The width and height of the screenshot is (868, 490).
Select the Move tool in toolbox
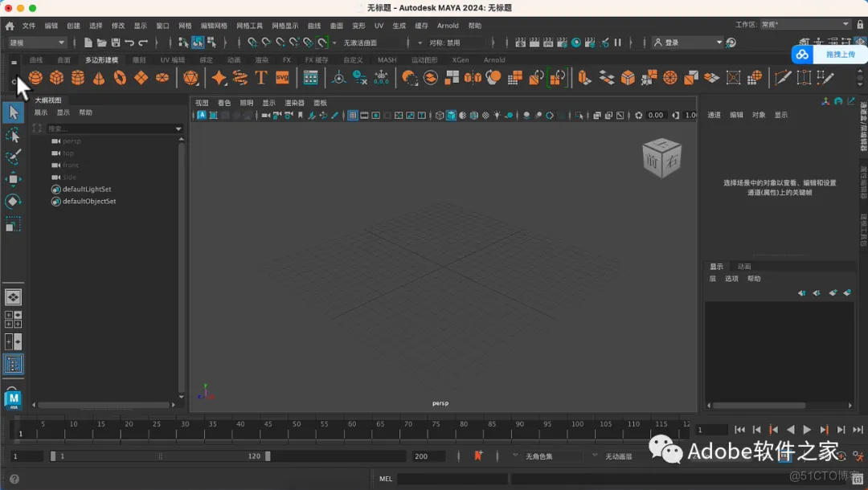click(x=14, y=179)
